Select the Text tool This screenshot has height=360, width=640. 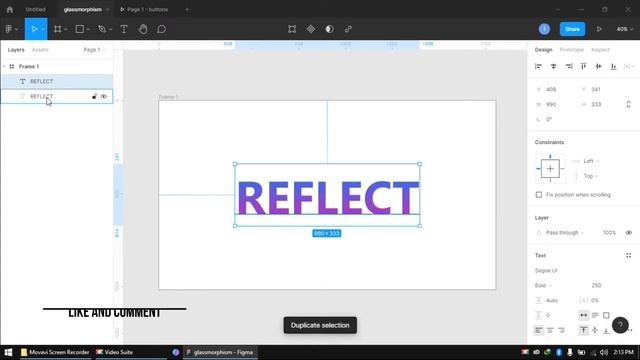pyautogui.click(x=124, y=29)
